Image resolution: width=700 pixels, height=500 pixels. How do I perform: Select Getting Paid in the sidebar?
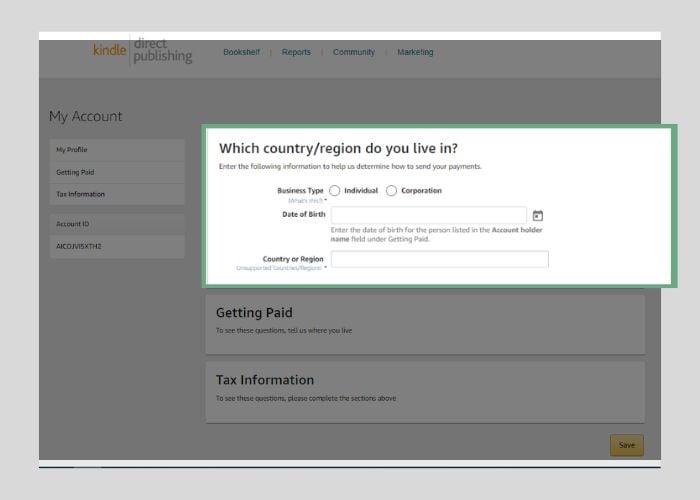(x=117, y=172)
